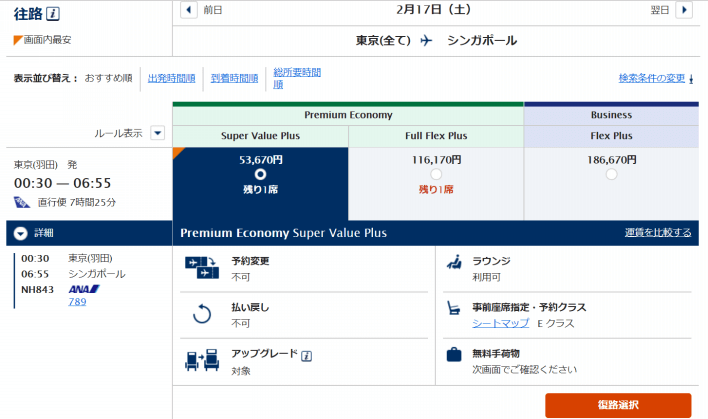Click the 運賃を比較する compare fares link
This screenshot has width=708, height=419.
click(x=657, y=233)
